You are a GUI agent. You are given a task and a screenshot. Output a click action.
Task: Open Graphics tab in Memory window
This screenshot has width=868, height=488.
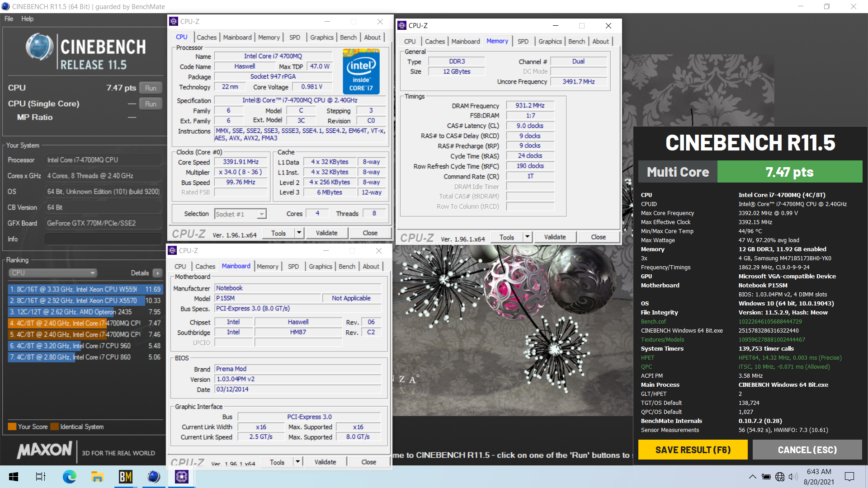(x=550, y=42)
